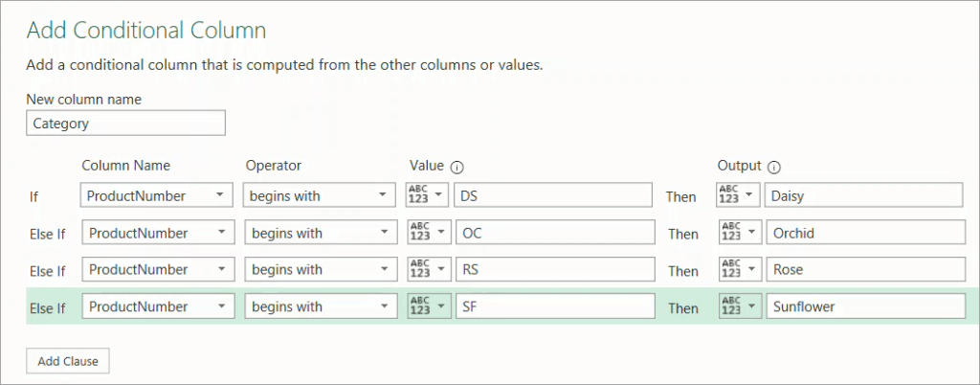Open value type selector in DS row

tap(428, 195)
